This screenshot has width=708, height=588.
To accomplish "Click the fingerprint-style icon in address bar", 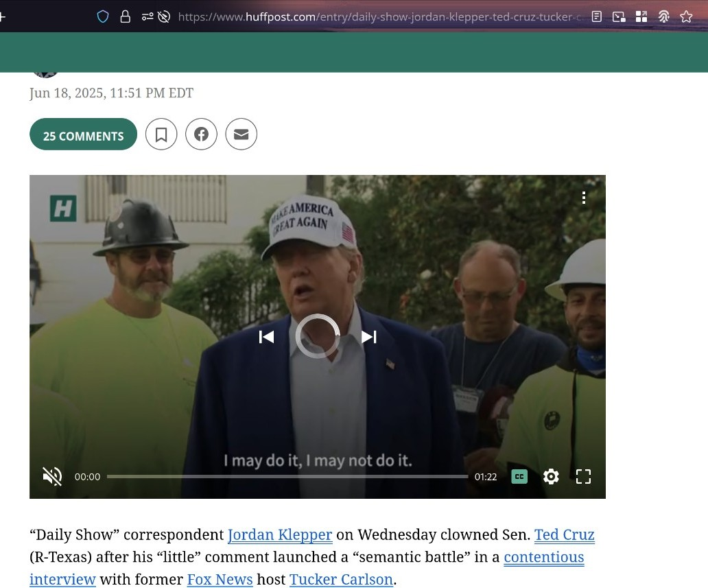I will [664, 16].
